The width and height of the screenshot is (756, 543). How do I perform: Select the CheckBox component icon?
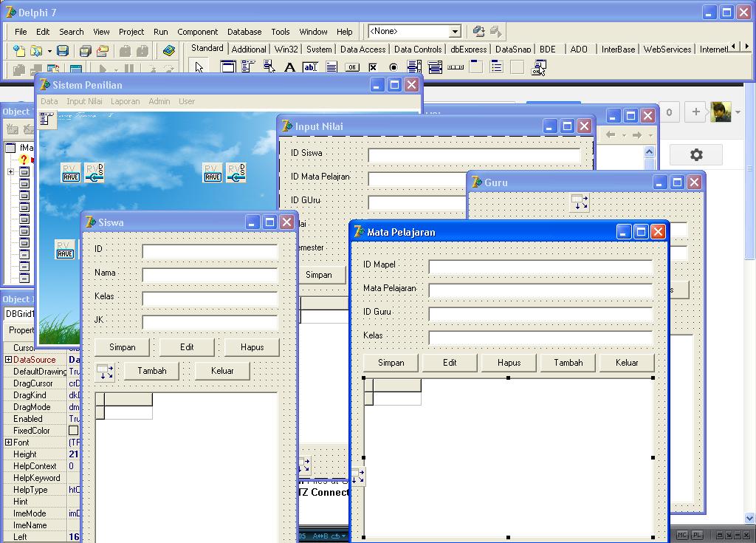tap(374, 66)
